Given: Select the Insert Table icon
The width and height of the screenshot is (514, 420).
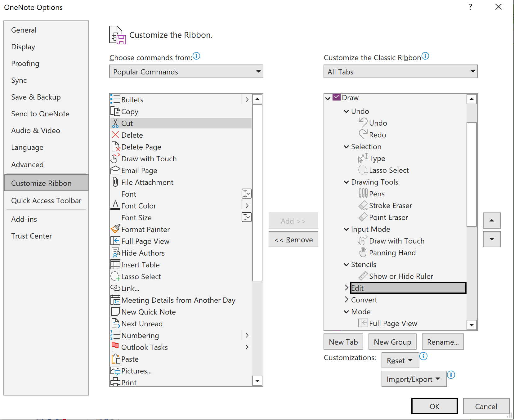Looking at the screenshot, I should pyautogui.click(x=115, y=264).
